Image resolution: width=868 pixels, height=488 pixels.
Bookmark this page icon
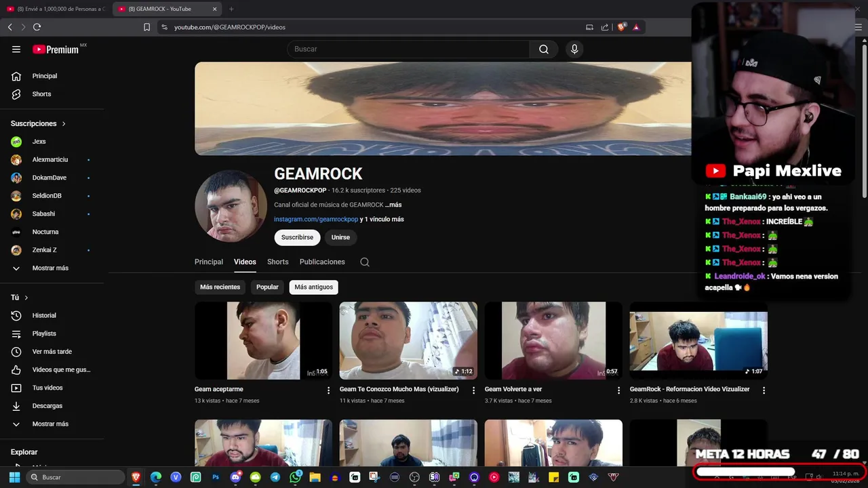146,27
